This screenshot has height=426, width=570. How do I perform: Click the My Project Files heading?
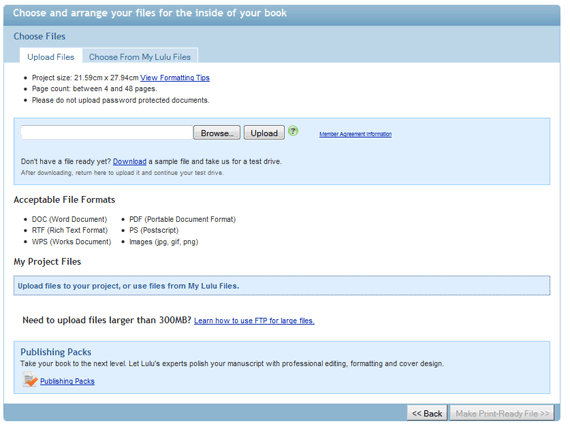[x=47, y=262]
